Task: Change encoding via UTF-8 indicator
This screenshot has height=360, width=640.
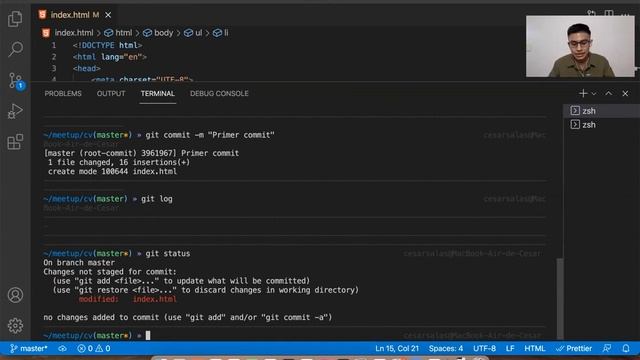Action: coord(484,349)
